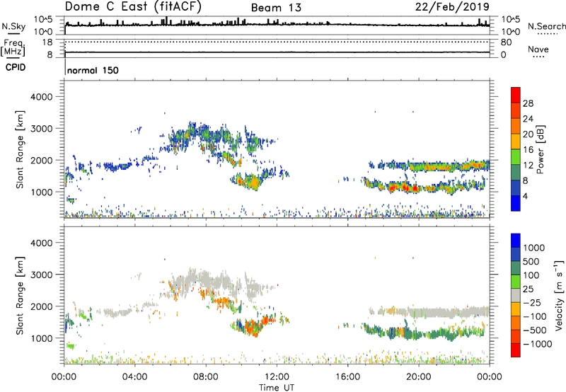Click the "normal 150" CPID text
The image size is (566, 392).
click(x=93, y=70)
